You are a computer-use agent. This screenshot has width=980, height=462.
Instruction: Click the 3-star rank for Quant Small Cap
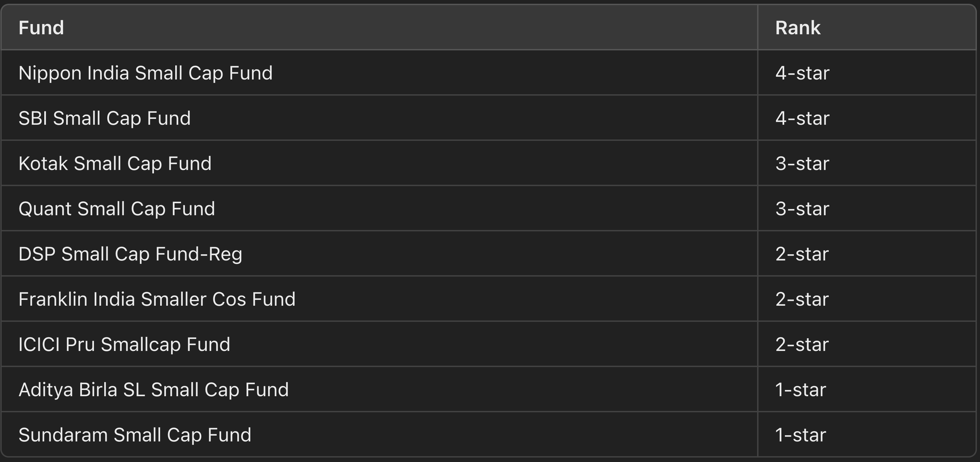coord(802,208)
